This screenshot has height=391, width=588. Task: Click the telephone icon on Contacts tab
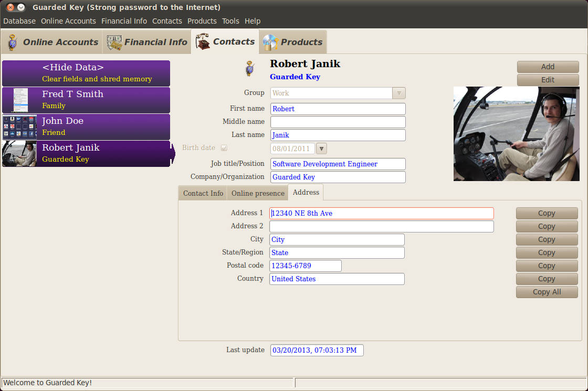tap(203, 41)
